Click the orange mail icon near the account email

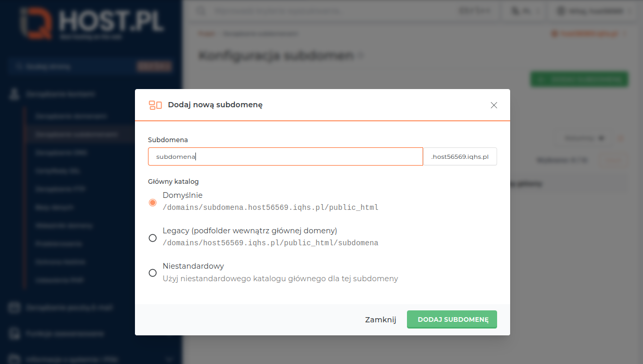(x=554, y=33)
